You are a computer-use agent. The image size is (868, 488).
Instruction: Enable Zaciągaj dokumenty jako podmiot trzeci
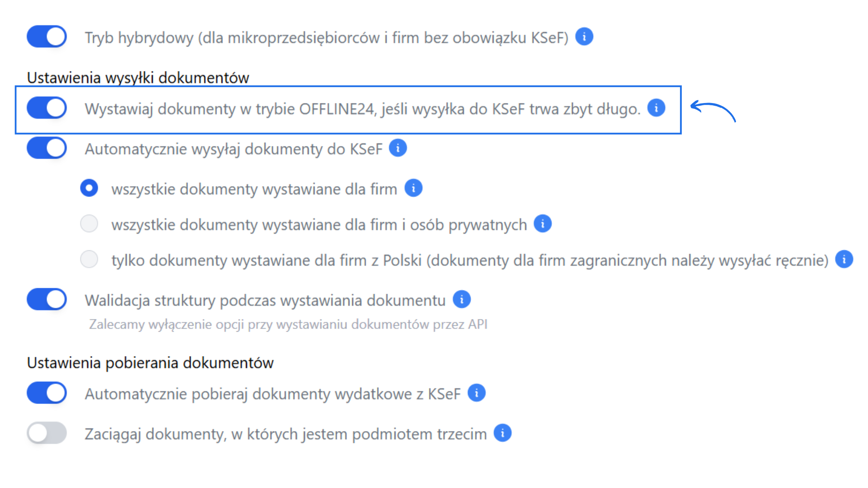point(46,432)
